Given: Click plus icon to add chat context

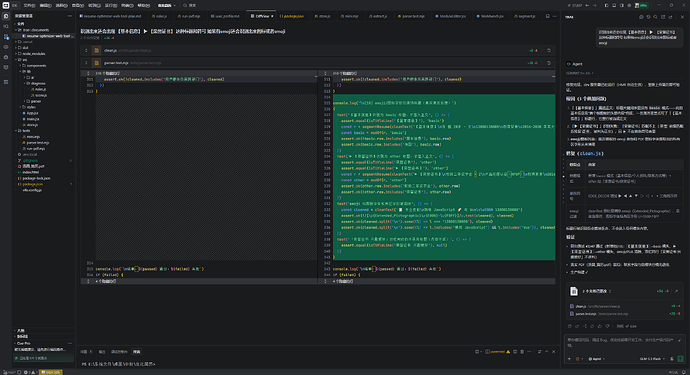Looking at the screenshot, I should 569,359.
